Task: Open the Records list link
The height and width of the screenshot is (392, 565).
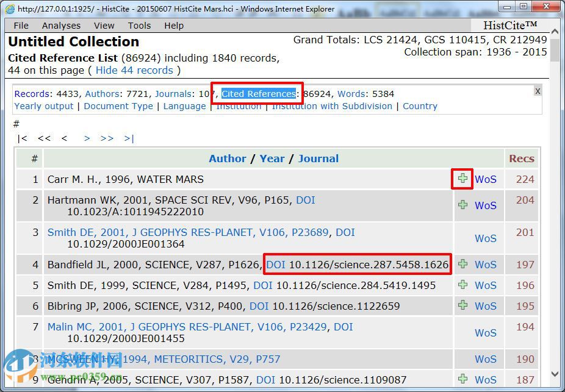Action: click(32, 94)
